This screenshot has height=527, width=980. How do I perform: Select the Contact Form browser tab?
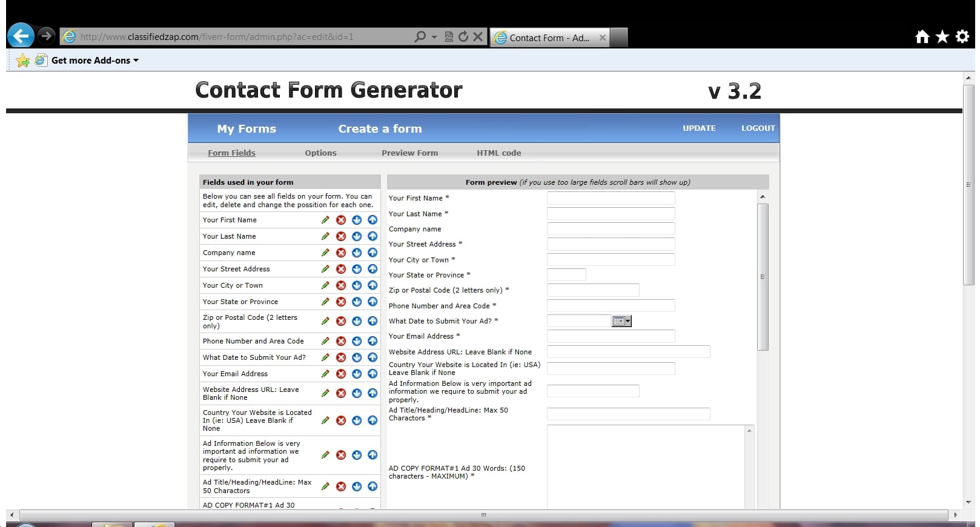550,38
